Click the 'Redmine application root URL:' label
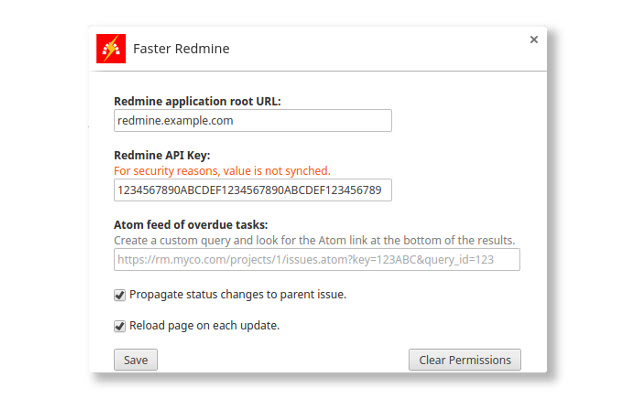Viewport: 640px width, 400px height. [197, 101]
